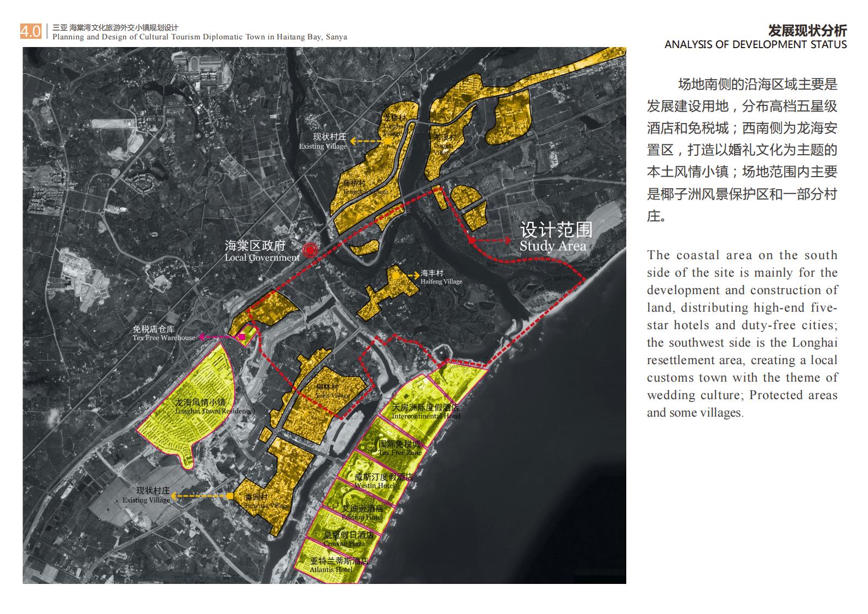Image resolution: width=868 pixels, height=614 pixels.
Task: Select the map label "设计范围"
Action: pos(556,230)
